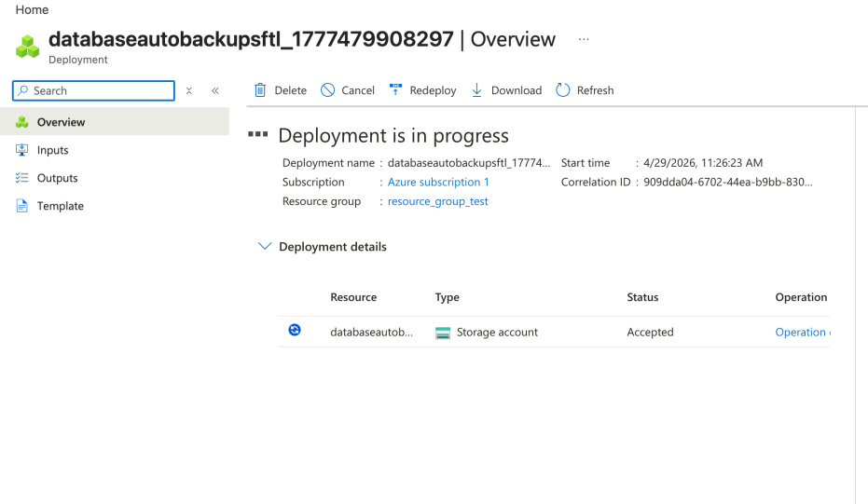Click the green cubes deployment icon
Image resolution: width=868 pixels, height=504 pixels.
click(x=28, y=46)
